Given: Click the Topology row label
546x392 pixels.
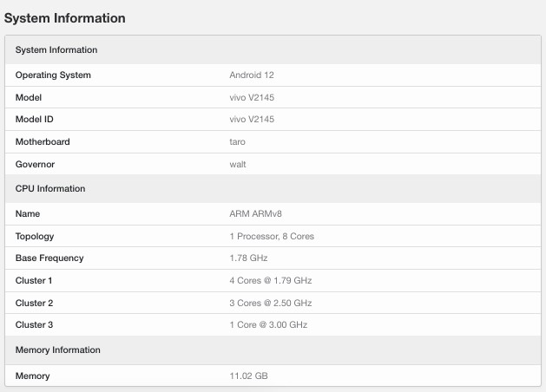Looking at the screenshot, I should point(35,237).
